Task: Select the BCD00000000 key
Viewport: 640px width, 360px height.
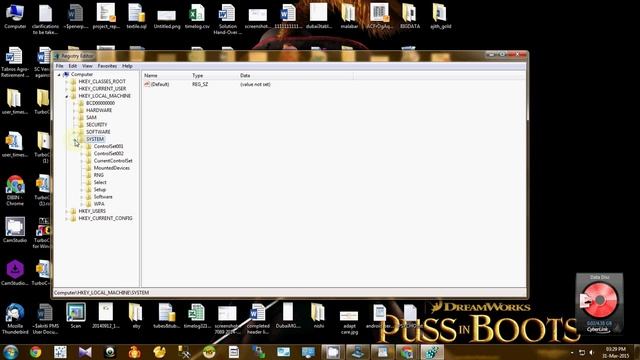Action: coord(100,103)
